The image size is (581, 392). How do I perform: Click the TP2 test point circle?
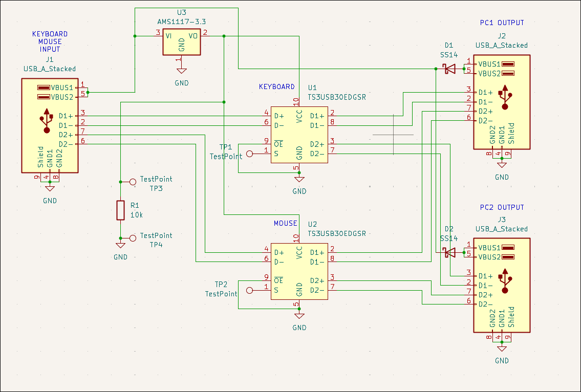pyautogui.click(x=250, y=290)
